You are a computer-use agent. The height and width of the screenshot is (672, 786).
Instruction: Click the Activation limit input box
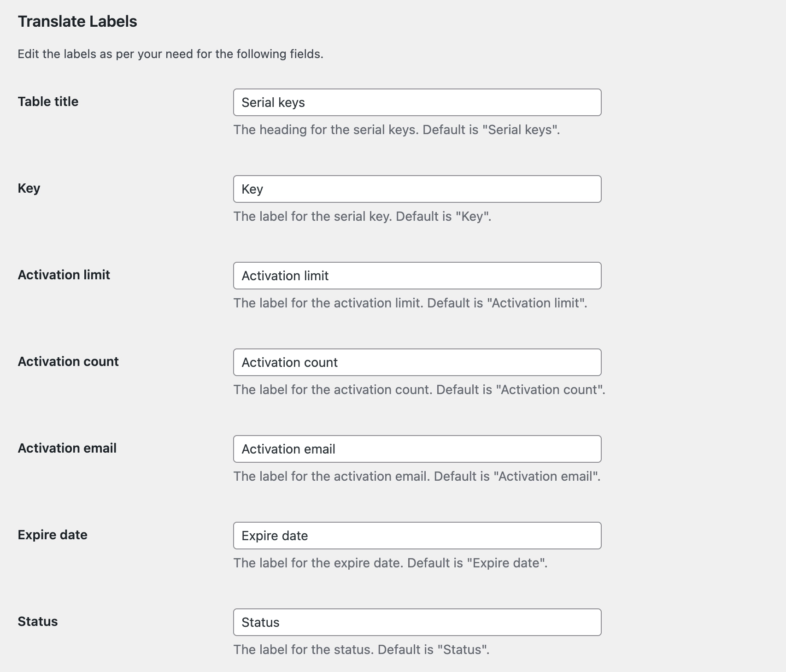click(417, 276)
